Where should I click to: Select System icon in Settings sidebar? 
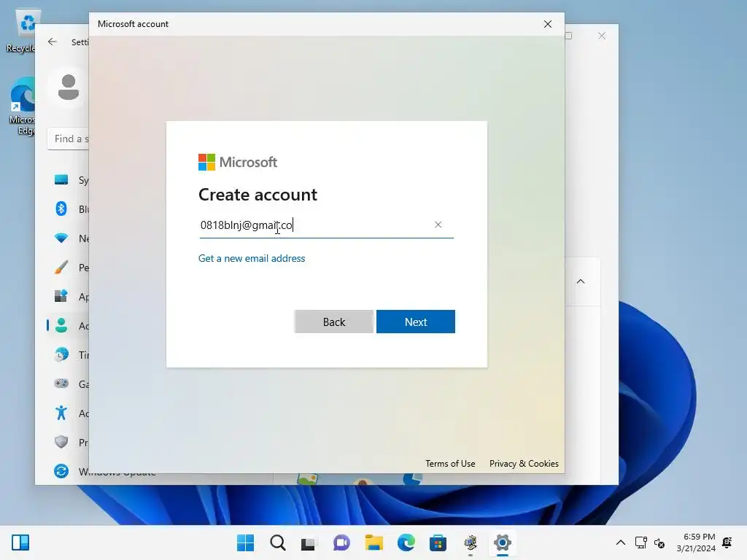tap(61, 180)
